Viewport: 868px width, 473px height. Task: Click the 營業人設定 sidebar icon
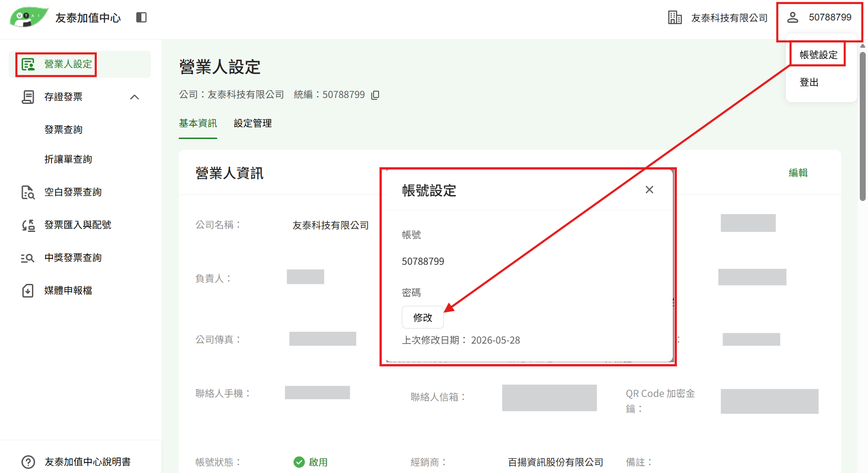pyautogui.click(x=28, y=64)
